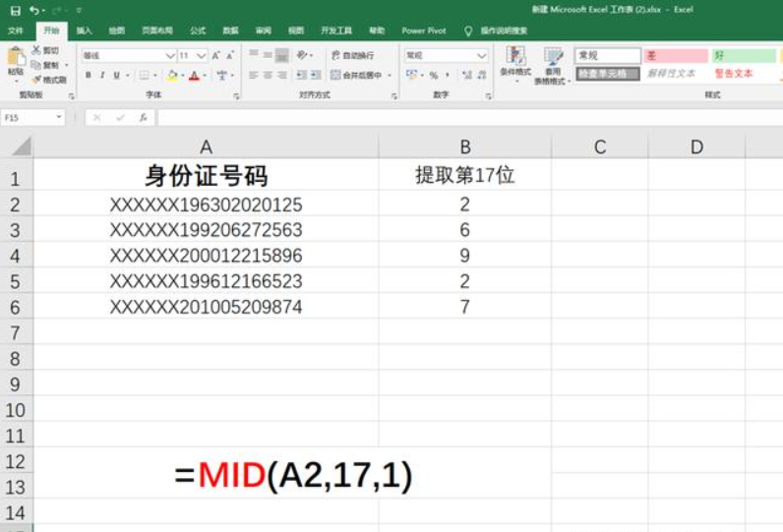Open Format as Table (套用表格格式) menu
783x532 pixels.
[x=552, y=65]
